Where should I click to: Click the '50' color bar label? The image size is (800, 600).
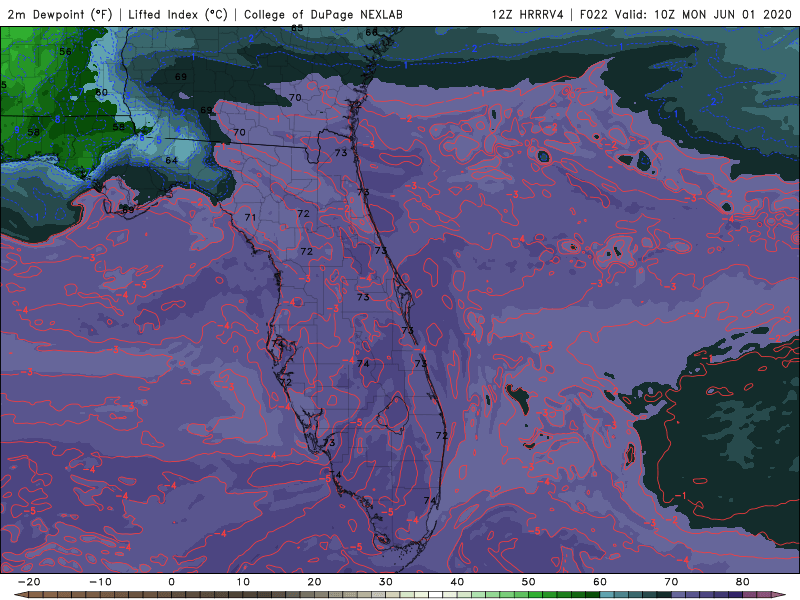click(529, 582)
